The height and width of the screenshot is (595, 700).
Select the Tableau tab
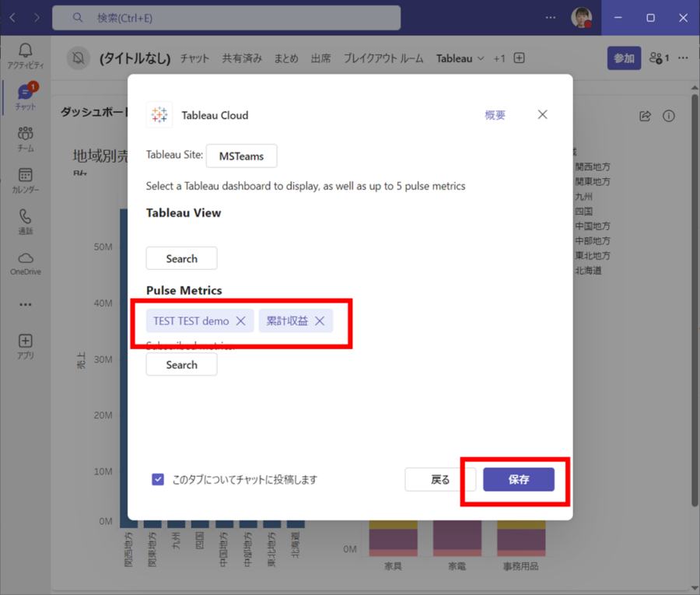pos(454,58)
